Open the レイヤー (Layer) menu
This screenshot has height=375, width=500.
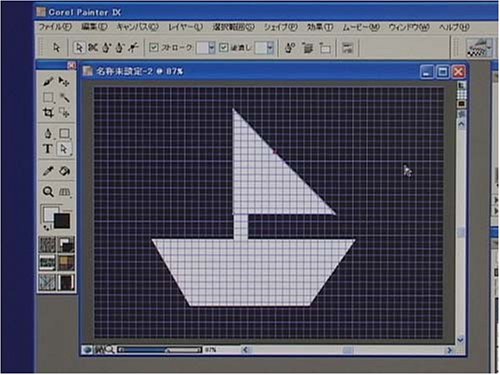point(185,27)
